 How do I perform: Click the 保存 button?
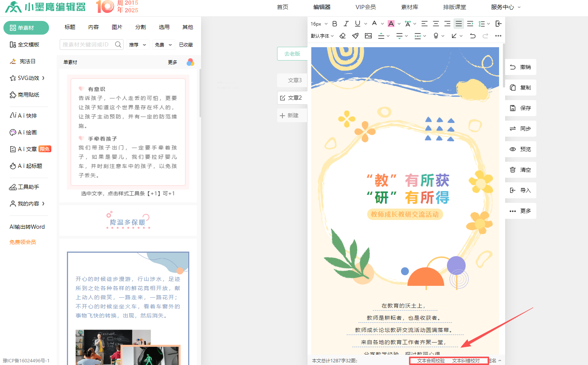click(520, 108)
